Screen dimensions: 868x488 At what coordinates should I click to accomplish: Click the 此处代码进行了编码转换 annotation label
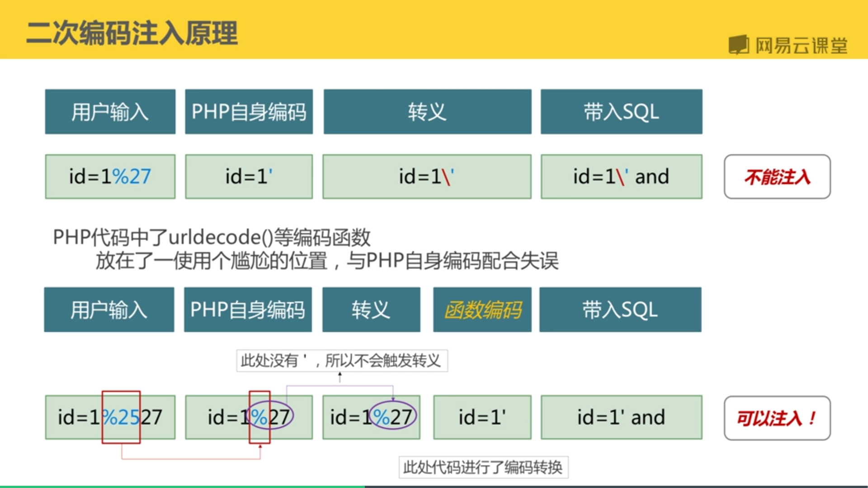coord(483,467)
